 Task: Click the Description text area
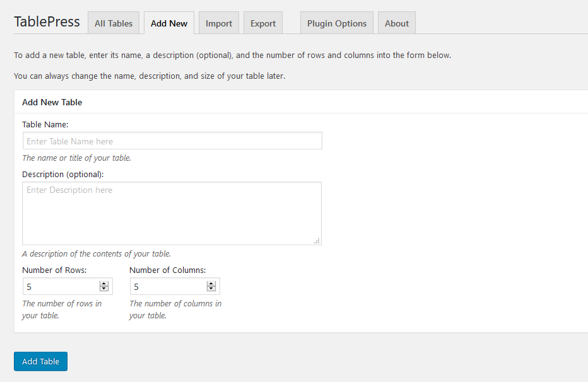click(x=172, y=213)
